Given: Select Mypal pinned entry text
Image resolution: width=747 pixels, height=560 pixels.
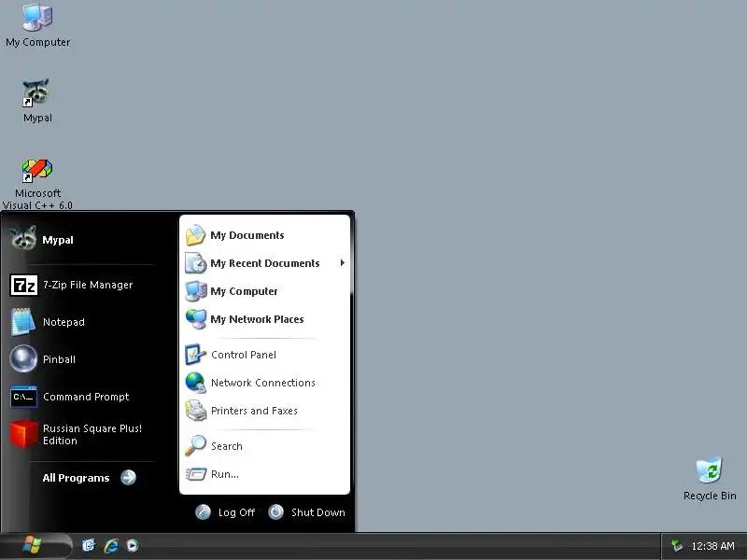Looking at the screenshot, I should 58,240.
